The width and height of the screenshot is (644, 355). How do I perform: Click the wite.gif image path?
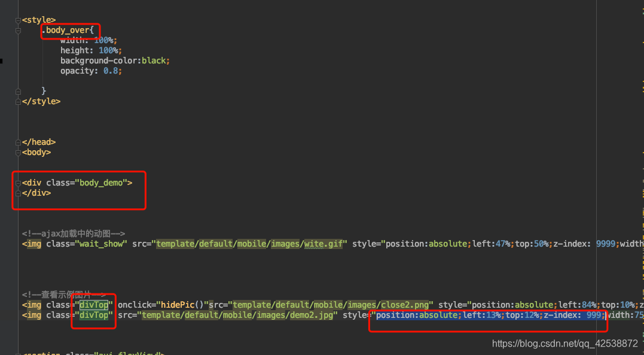(249, 244)
